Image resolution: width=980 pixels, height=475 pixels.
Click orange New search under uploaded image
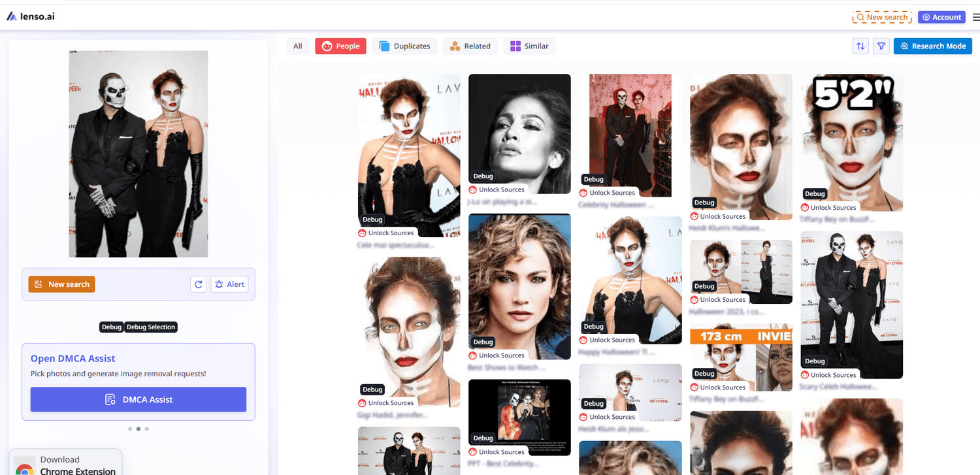pyautogui.click(x=61, y=284)
